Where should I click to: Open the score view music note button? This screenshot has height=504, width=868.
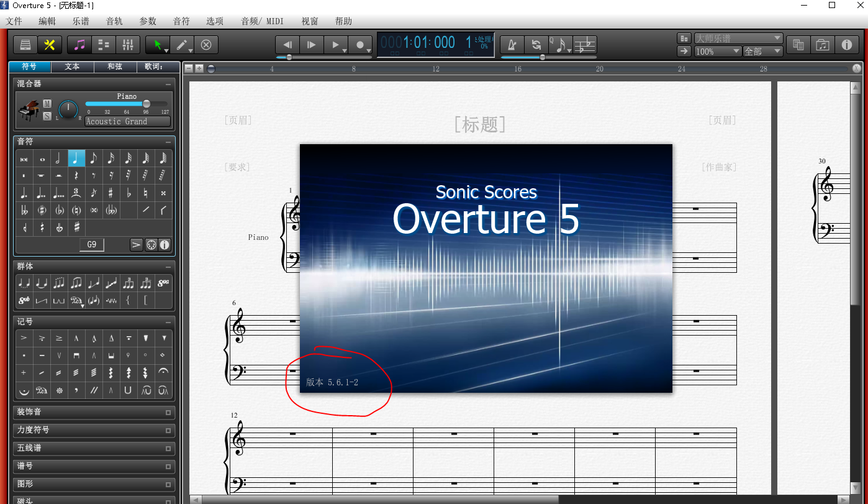[x=80, y=45]
